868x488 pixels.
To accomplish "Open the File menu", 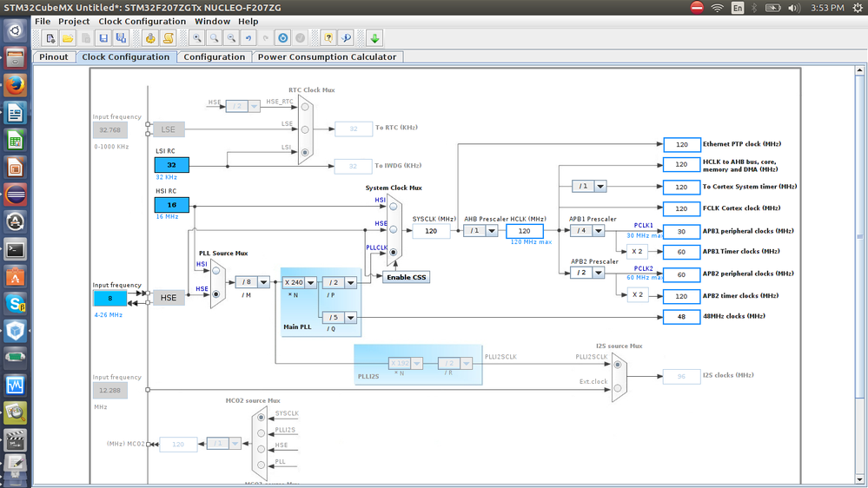I will pyautogui.click(x=43, y=22).
